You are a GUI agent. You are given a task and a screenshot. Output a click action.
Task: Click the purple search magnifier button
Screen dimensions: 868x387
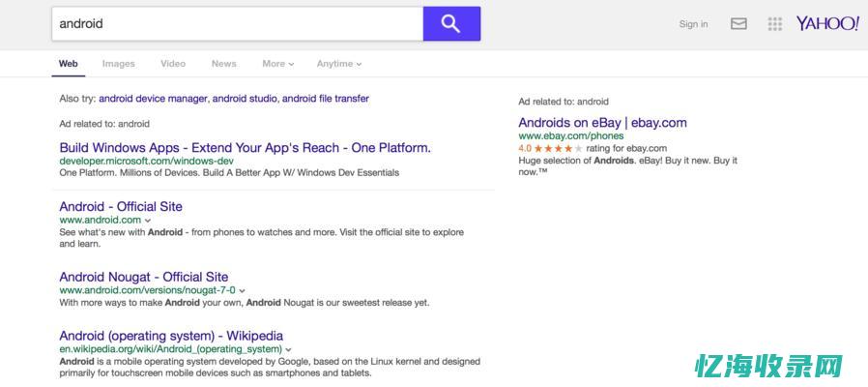coord(451,23)
